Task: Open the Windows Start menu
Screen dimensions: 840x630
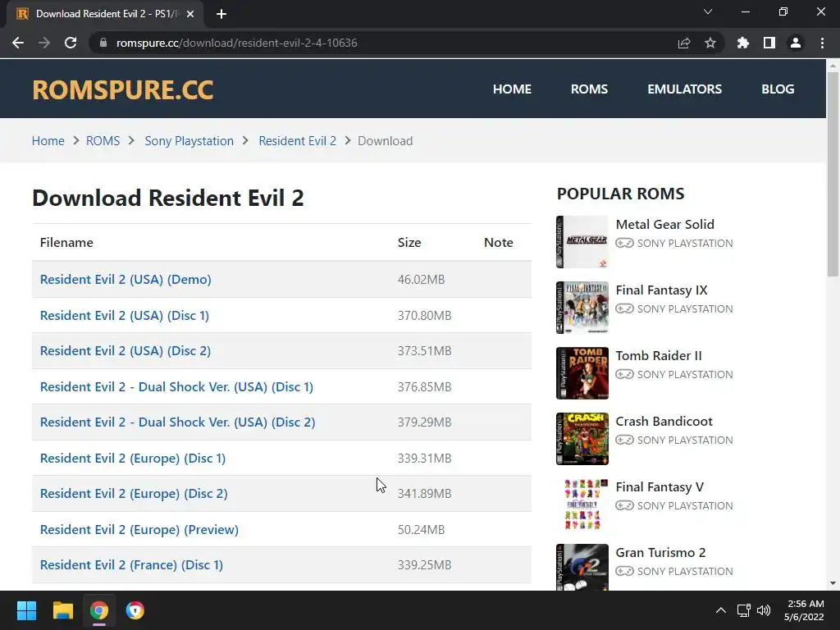Action: 26,610
